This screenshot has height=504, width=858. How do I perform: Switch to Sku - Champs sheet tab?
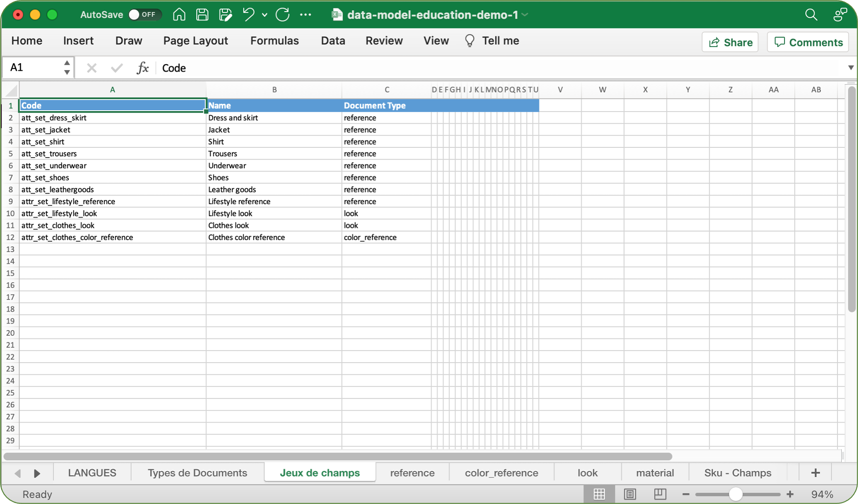tap(737, 473)
